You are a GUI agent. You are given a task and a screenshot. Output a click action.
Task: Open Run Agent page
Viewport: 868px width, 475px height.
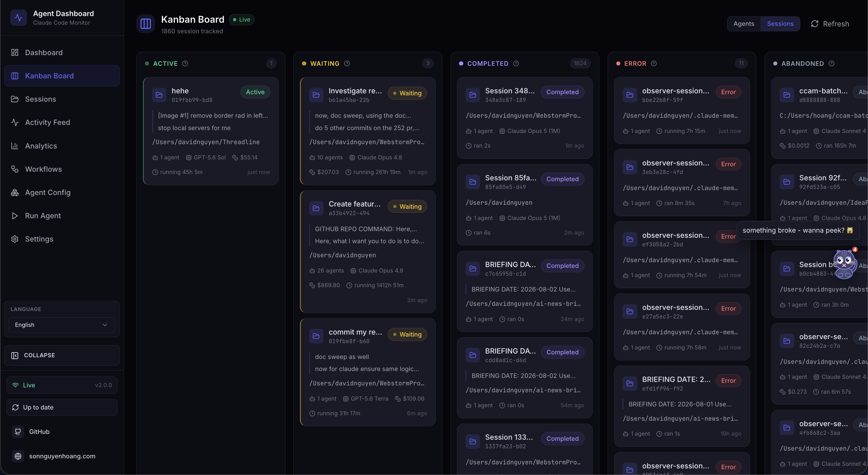(62, 216)
